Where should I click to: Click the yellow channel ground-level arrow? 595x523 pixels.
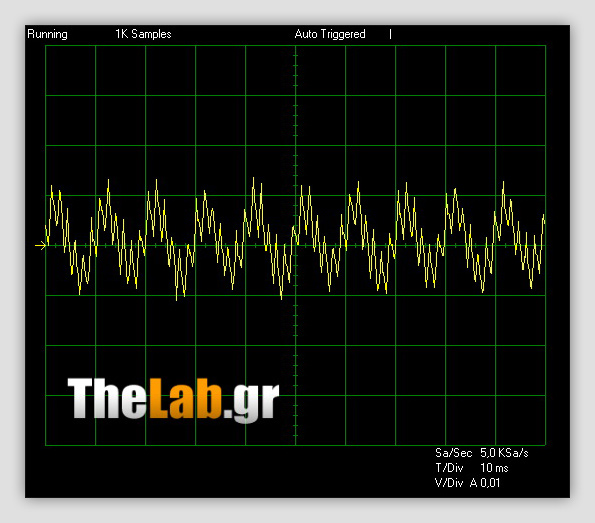[x=40, y=246]
